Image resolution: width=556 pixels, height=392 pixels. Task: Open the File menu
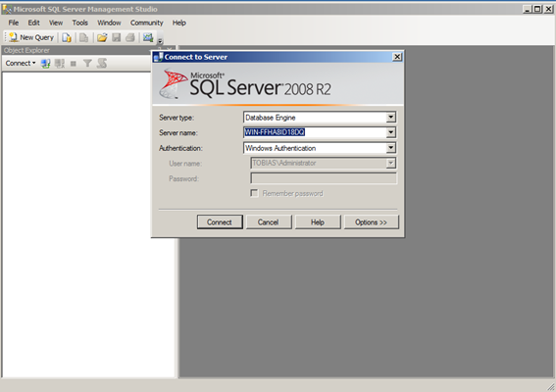14,23
